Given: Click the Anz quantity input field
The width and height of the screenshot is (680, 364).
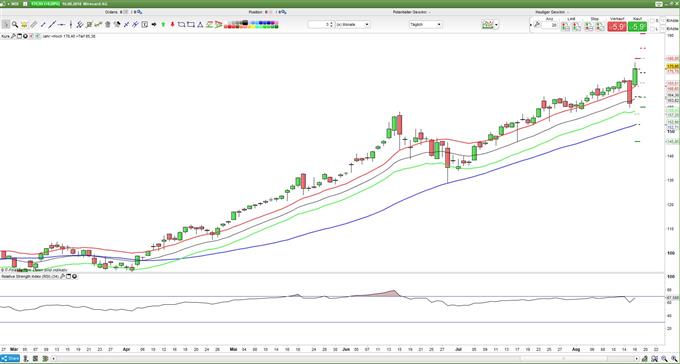Looking at the screenshot, I should (550, 26).
